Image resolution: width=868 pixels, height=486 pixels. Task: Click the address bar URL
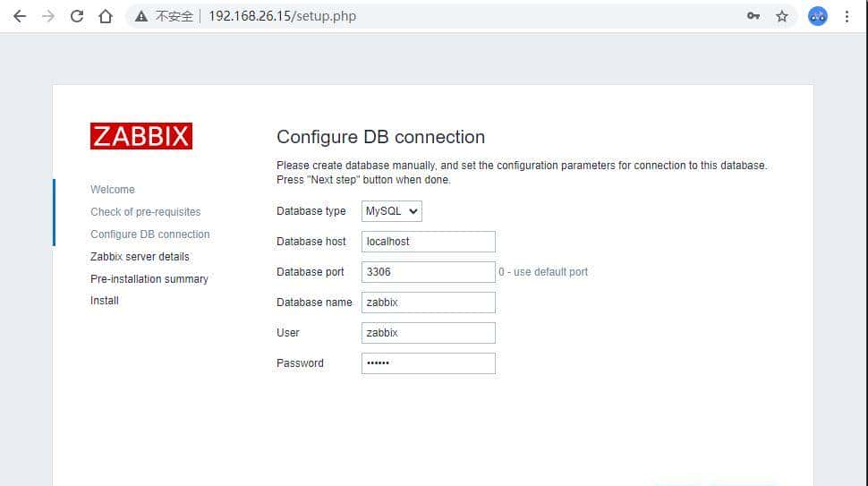(282, 16)
